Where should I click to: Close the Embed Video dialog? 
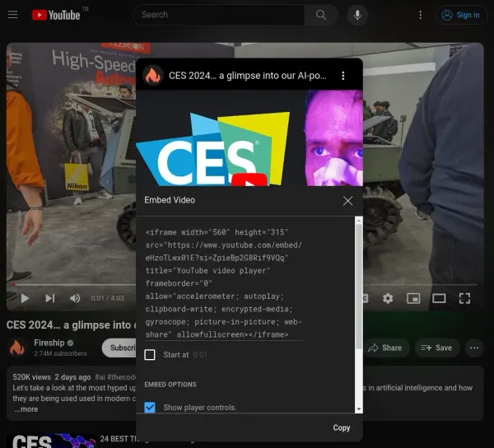tap(347, 201)
